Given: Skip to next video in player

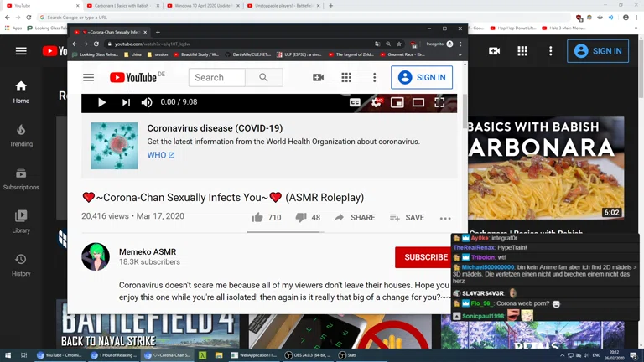Looking at the screenshot, I should [x=126, y=102].
